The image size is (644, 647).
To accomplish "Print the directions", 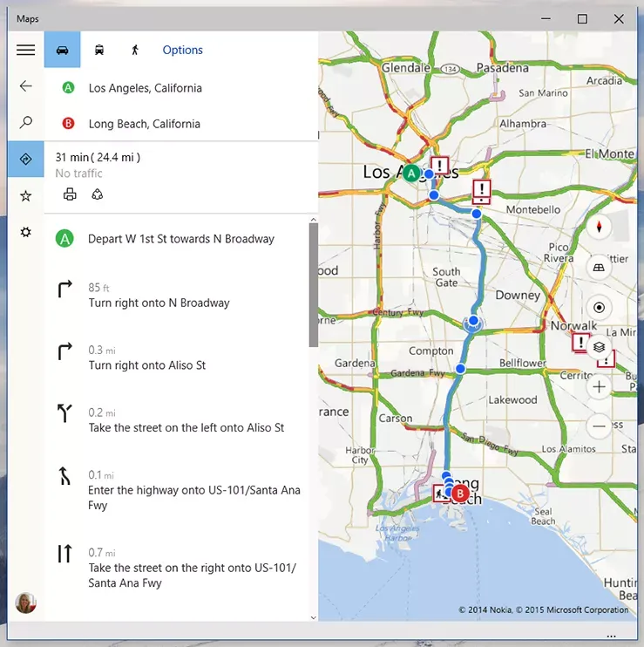I will click(70, 194).
